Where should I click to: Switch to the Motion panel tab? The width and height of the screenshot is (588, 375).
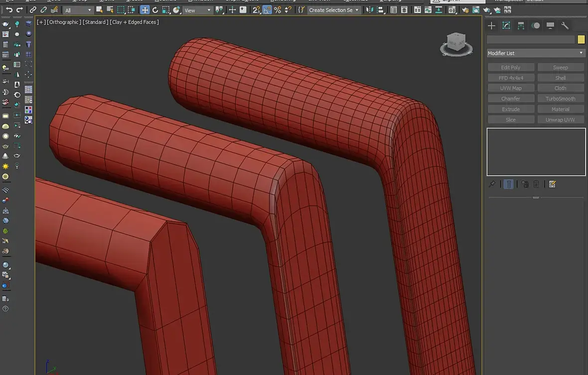[x=536, y=25]
